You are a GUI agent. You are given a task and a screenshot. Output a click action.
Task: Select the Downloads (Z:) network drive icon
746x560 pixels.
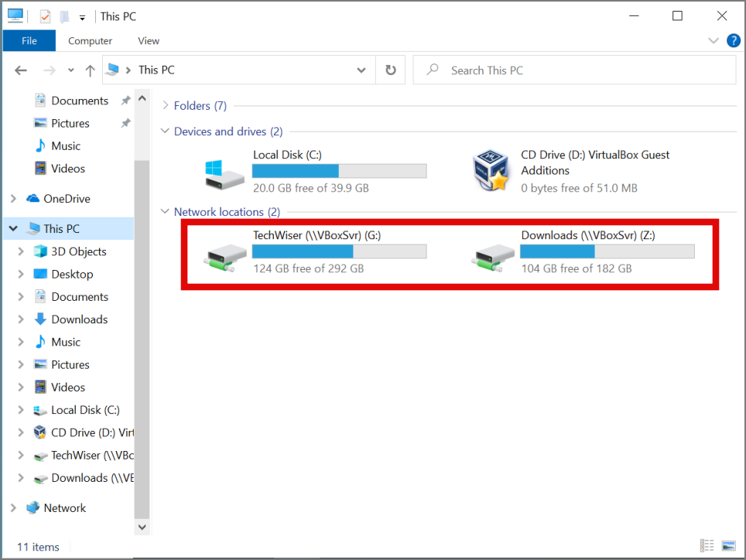tap(493, 258)
